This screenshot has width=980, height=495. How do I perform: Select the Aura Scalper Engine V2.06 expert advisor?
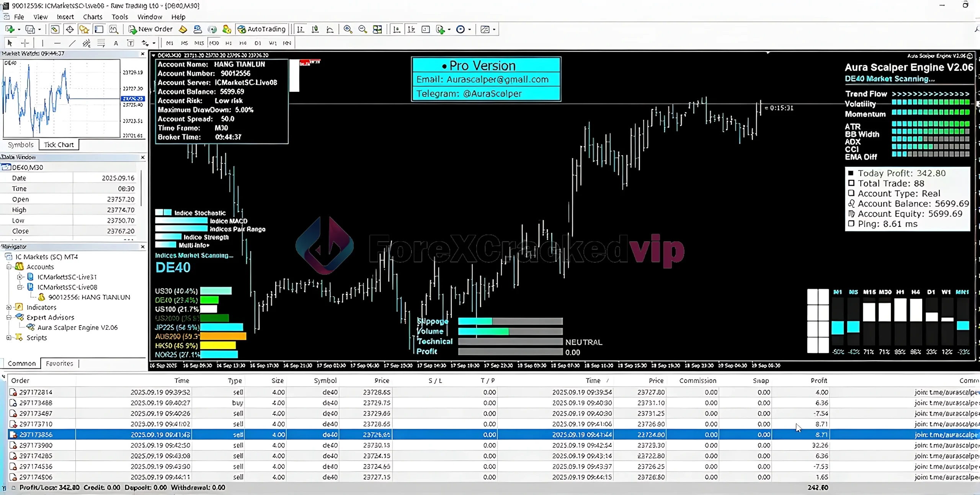tap(76, 327)
